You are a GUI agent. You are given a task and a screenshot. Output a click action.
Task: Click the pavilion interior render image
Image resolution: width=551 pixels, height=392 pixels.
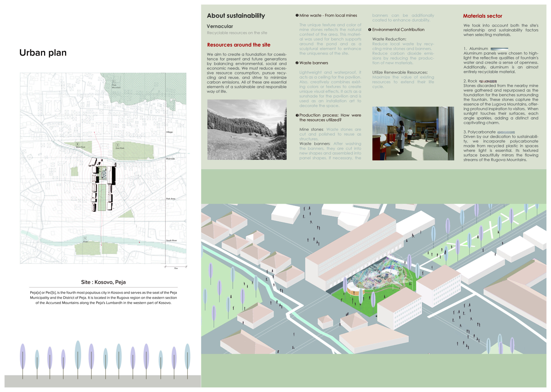[x=413, y=133]
